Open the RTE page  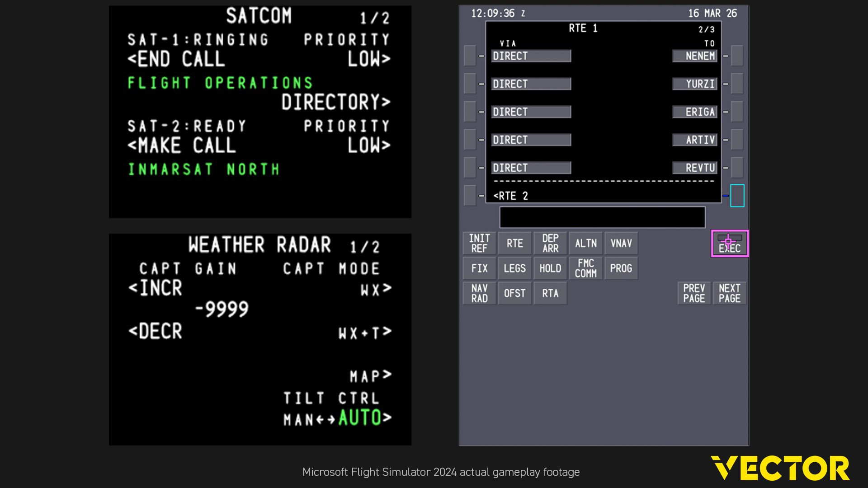pyautogui.click(x=514, y=244)
